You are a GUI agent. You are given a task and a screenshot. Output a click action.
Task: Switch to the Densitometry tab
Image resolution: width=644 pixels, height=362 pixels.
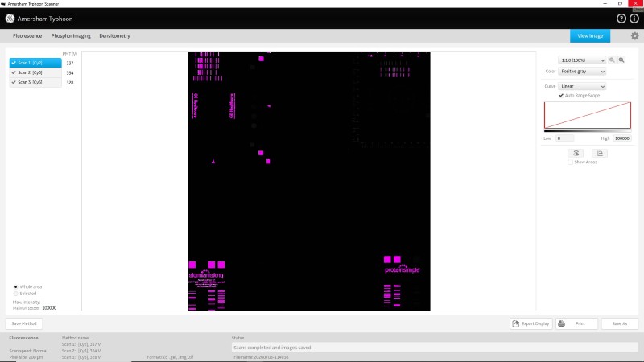click(114, 35)
